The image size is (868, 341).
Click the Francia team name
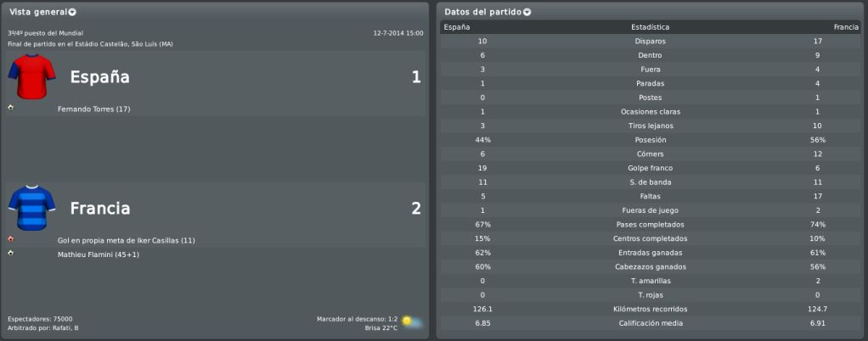pyautogui.click(x=100, y=209)
